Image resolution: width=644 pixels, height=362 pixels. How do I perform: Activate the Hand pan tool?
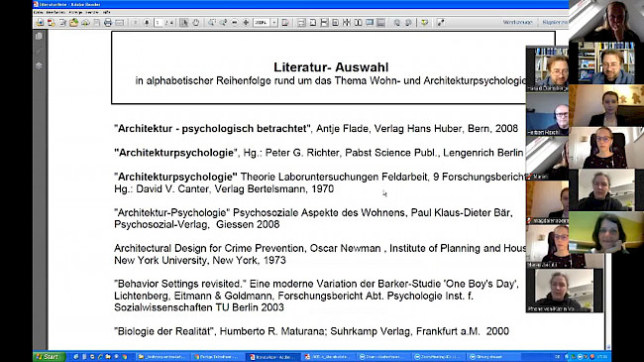pyautogui.click(x=196, y=23)
